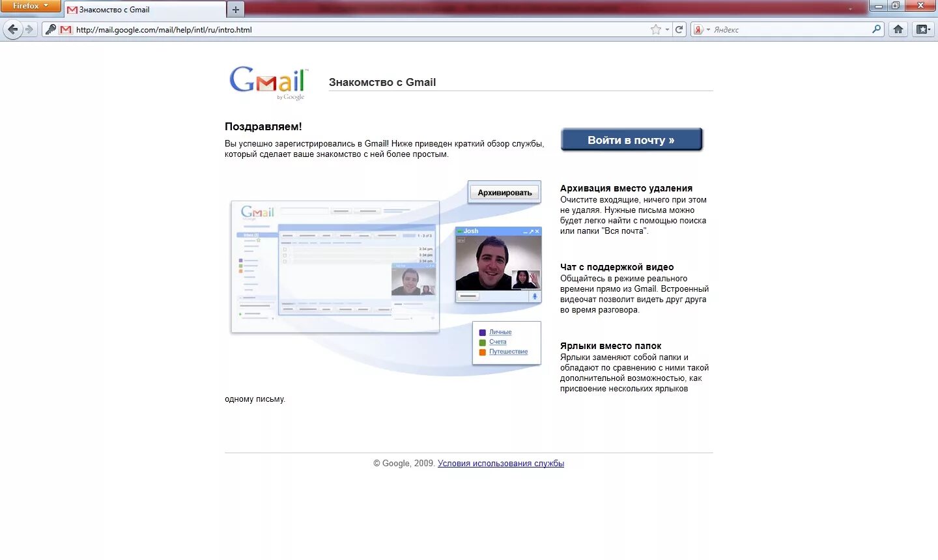Open the Условия использования службы link
This screenshot has width=938, height=560.
[x=501, y=464]
